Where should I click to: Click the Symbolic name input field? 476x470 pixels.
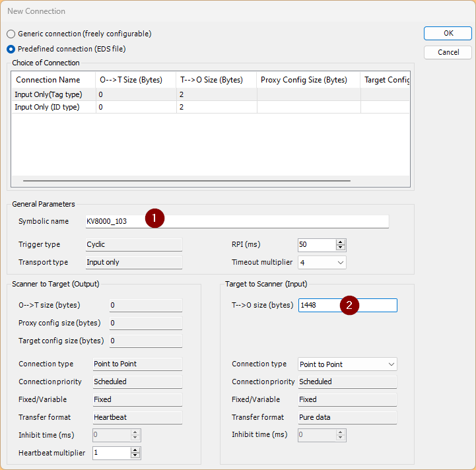click(x=237, y=221)
